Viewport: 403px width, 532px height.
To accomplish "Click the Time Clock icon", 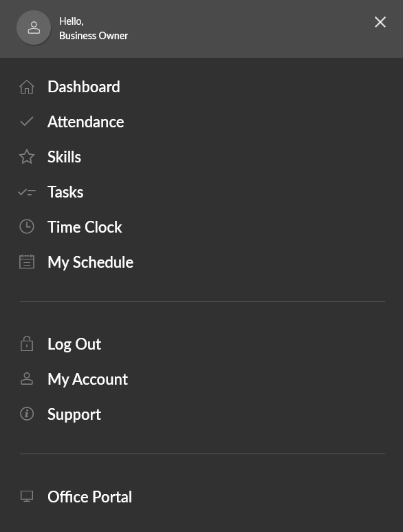I will 27,226.
